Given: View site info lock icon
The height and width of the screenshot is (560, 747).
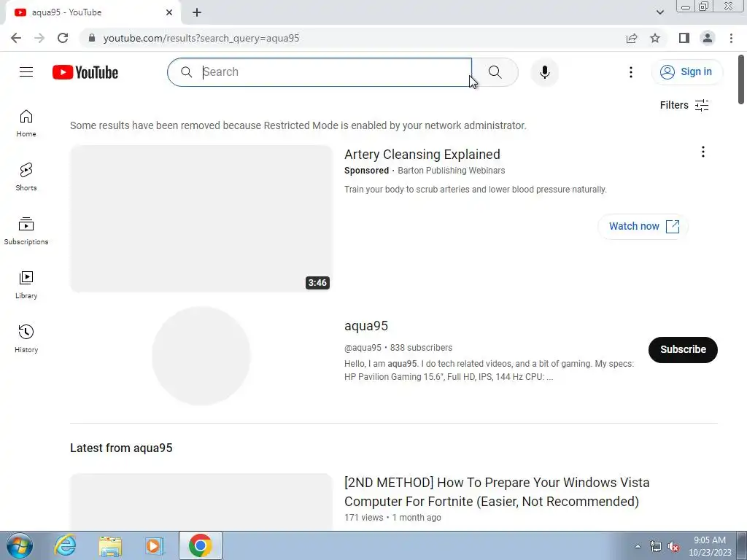Looking at the screenshot, I should click(x=92, y=38).
